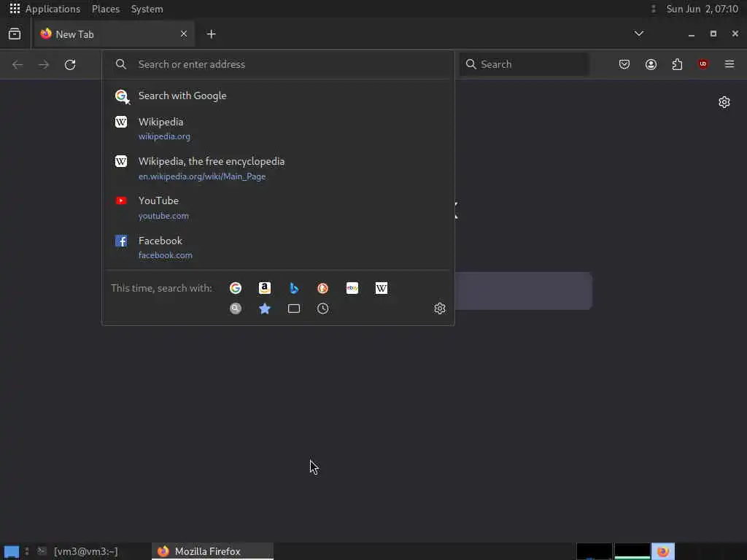This screenshot has width=747, height=560.
Task: Search in open Tabs icon
Action: pyautogui.click(x=294, y=308)
